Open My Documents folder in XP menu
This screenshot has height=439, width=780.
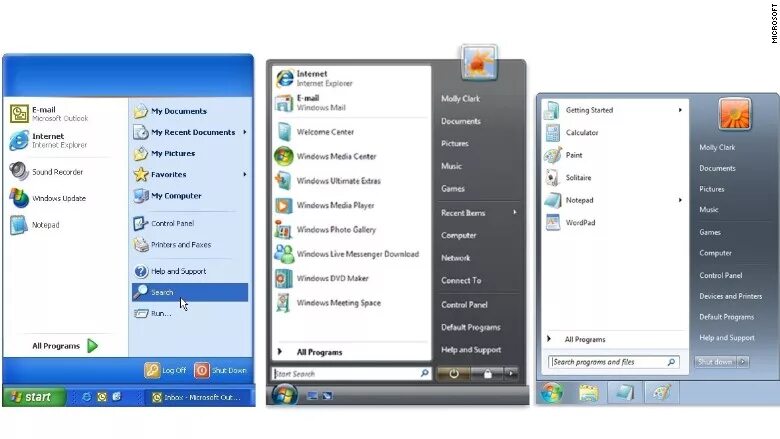tap(170, 111)
